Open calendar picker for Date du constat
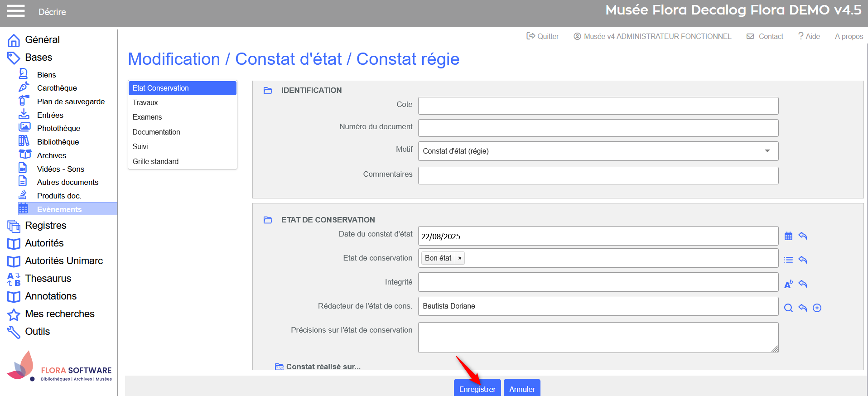 tap(788, 236)
